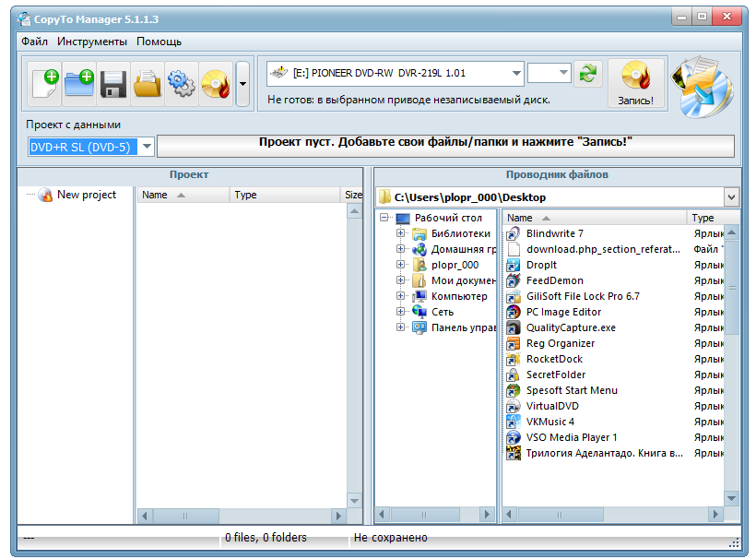Expand the plopr_000 tree node
Screen dimensions: 756x559
400,265
